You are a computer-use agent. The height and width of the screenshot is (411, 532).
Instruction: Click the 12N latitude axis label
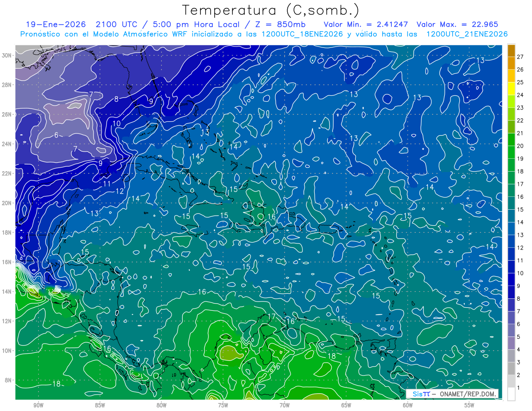point(7,321)
